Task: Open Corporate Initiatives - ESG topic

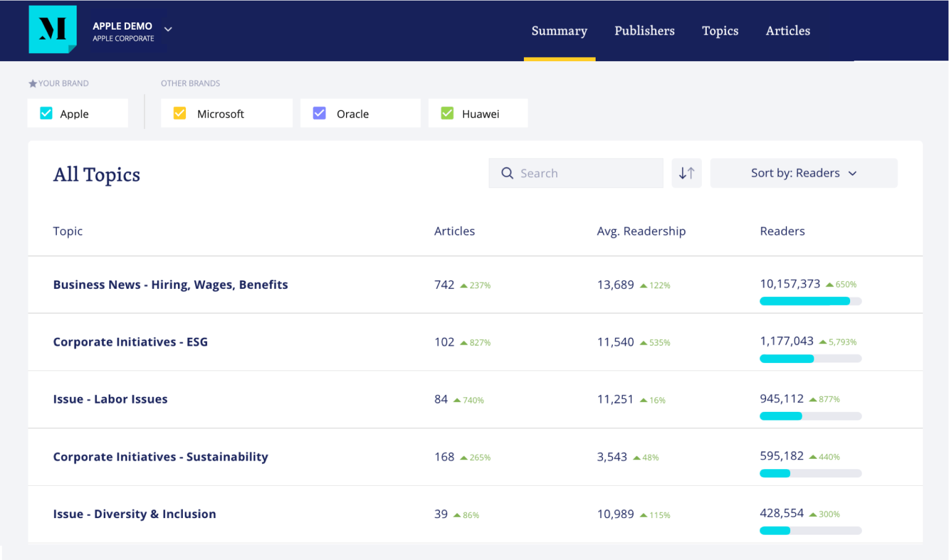Action: [130, 342]
